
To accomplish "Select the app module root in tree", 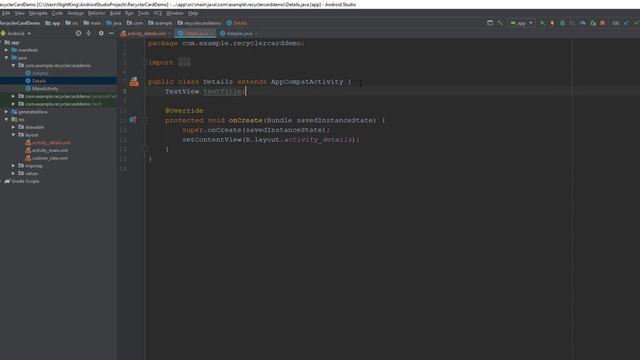I will (15, 42).
